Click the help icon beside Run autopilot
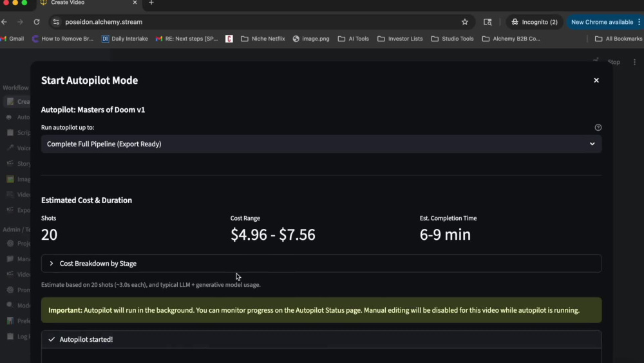 pos(598,128)
